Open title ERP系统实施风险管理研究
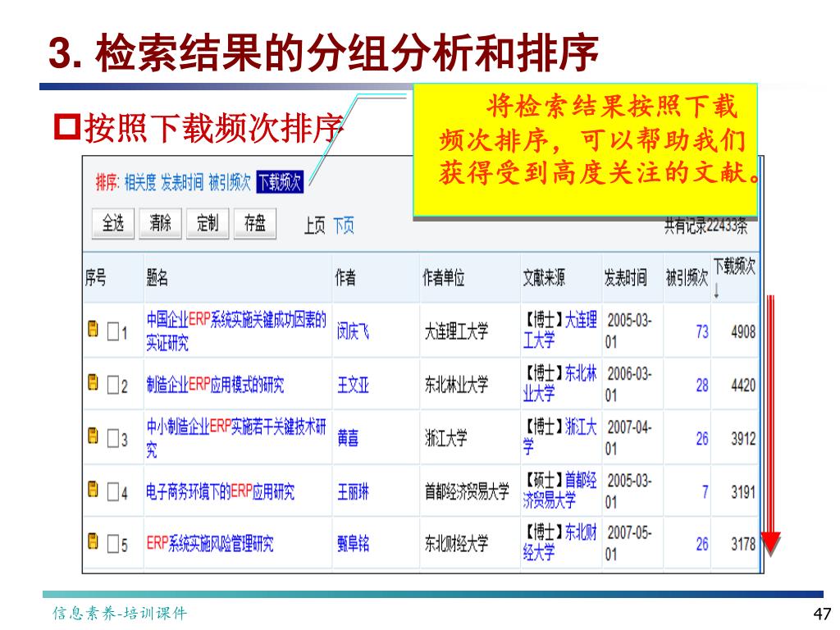This screenshot has width=840, height=630. 210,544
